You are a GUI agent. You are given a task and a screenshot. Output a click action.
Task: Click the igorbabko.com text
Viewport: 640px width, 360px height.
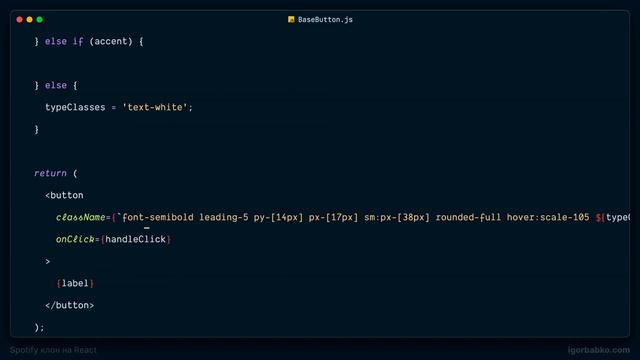tap(598, 350)
